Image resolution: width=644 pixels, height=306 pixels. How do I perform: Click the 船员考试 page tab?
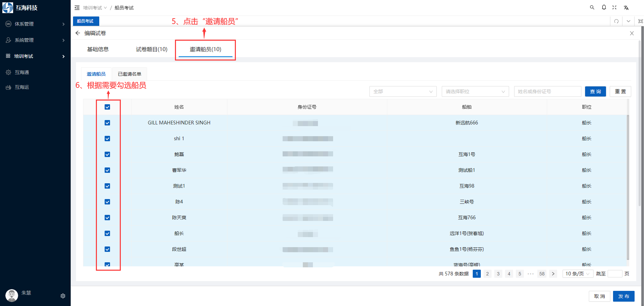pos(85,21)
